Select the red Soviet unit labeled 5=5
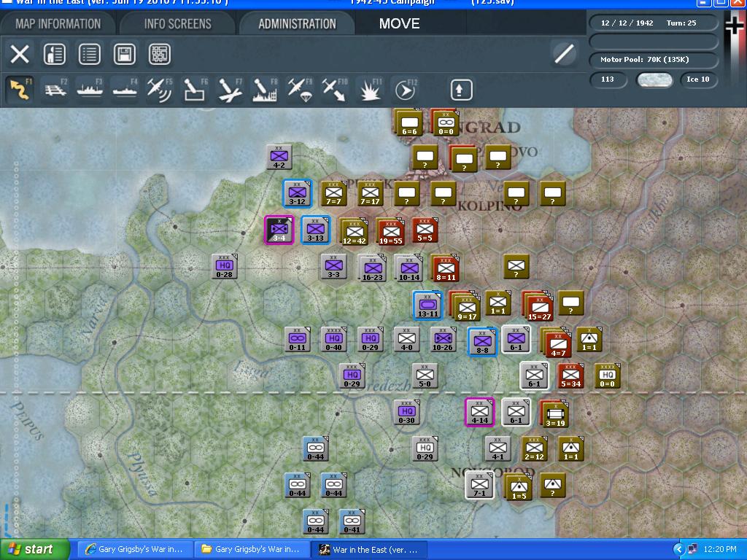The image size is (747, 560). tap(425, 230)
